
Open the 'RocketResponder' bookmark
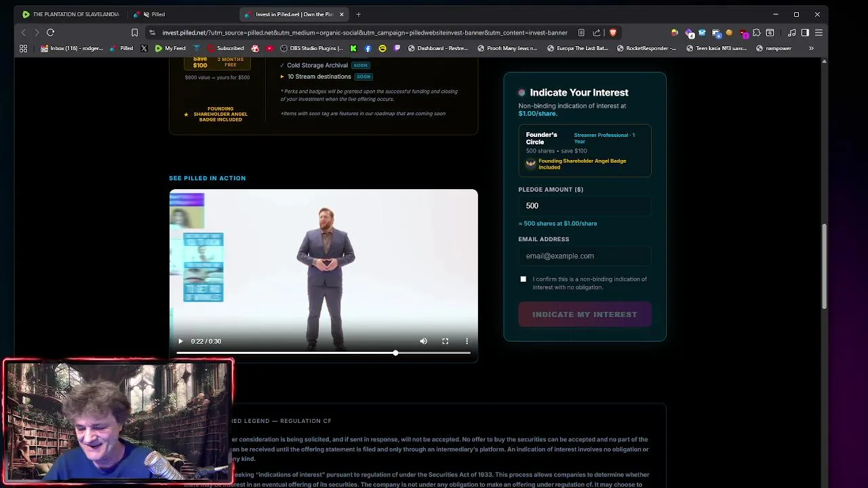tap(646, 48)
